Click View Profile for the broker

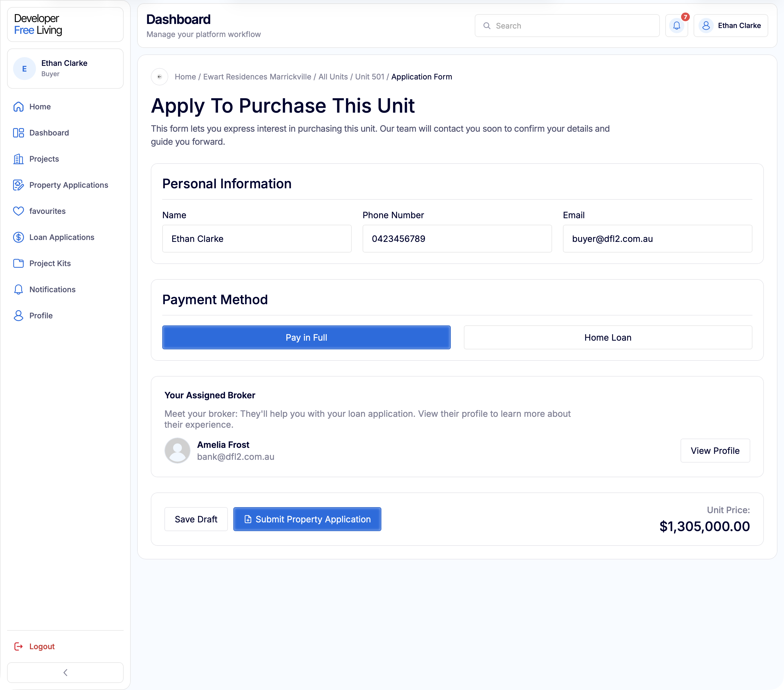point(715,450)
